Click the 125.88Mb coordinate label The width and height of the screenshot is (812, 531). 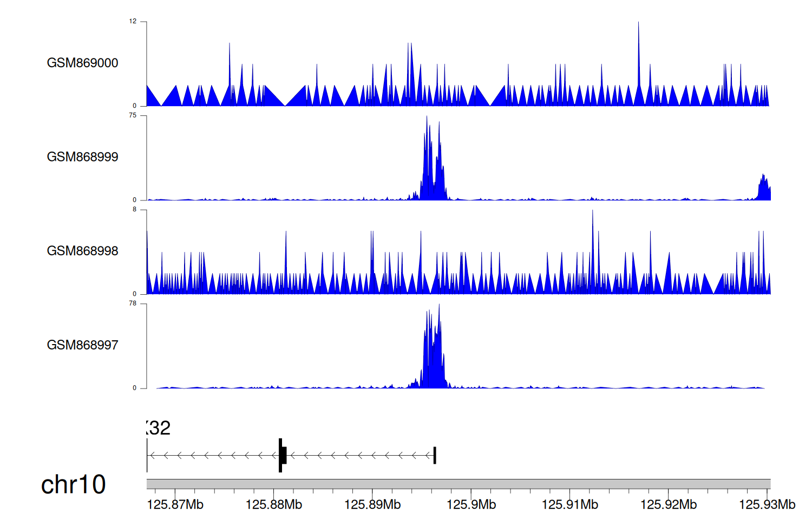click(x=274, y=505)
